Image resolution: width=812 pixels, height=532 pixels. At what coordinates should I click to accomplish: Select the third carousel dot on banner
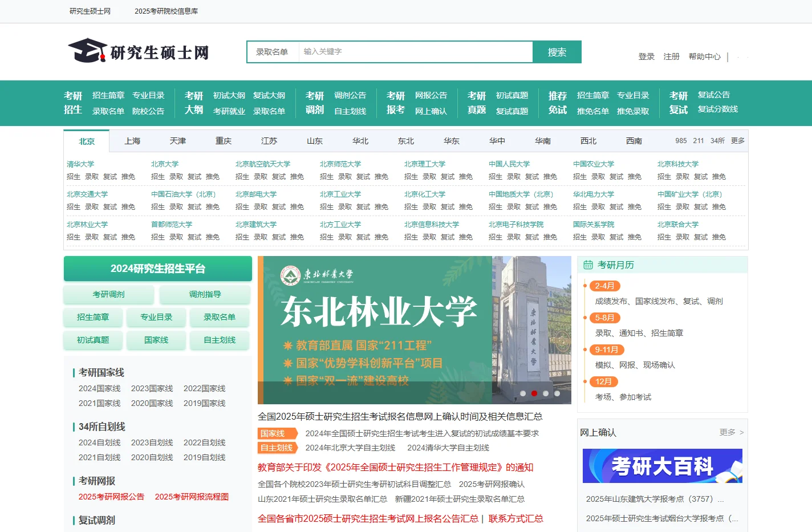point(546,393)
